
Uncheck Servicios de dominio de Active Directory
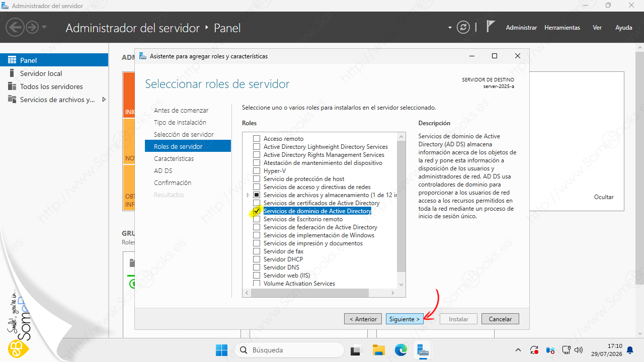pyautogui.click(x=257, y=211)
